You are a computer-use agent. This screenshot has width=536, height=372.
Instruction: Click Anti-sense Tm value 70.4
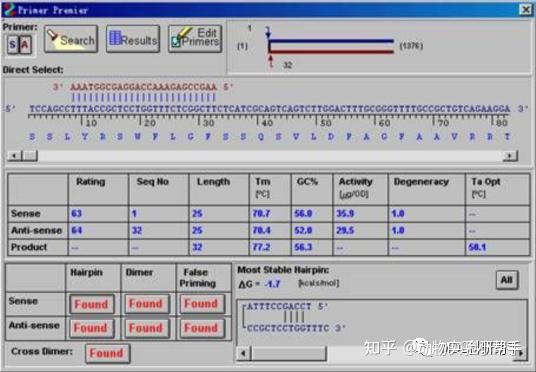click(x=261, y=230)
